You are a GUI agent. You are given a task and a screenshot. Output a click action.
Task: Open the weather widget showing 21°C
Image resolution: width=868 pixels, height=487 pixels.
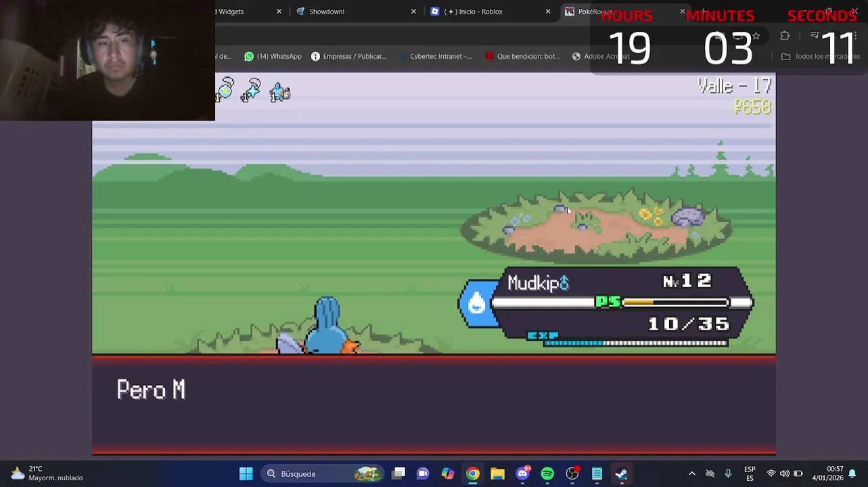[47, 473]
